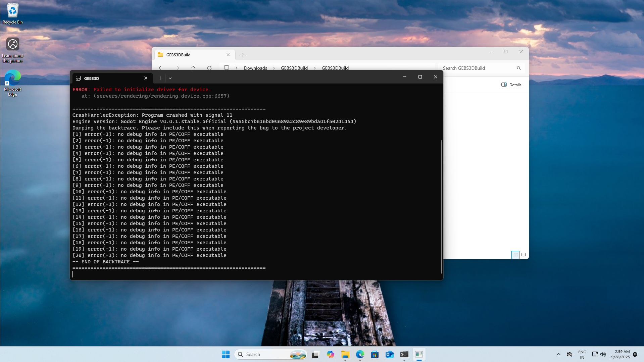Launch Copilot from the taskbar

330,354
